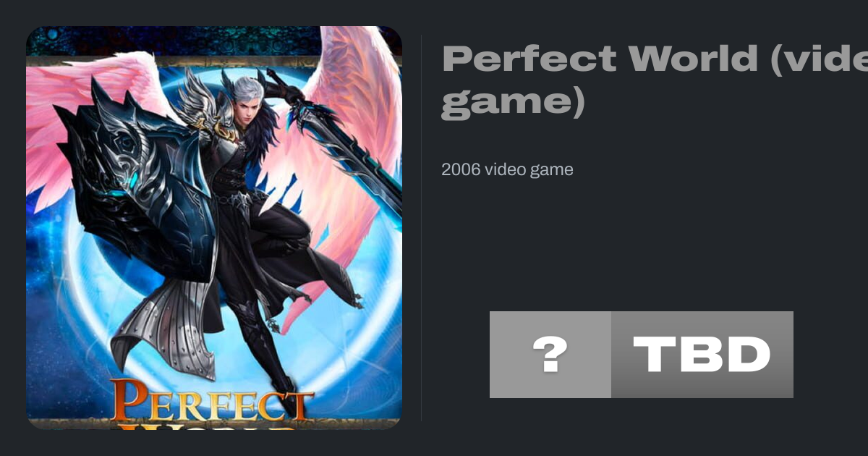
Task: Click the word "game)" in the title
Action: pos(512,102)
